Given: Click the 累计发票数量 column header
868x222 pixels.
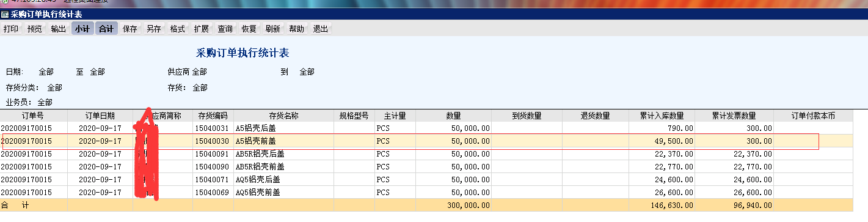Looking at the screenshot, I should click(x=734, y=116).
